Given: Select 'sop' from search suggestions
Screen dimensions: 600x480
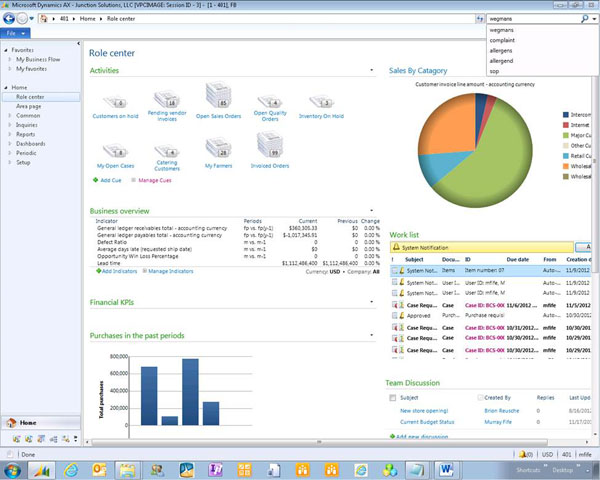Looking at the screenshot, I should [494, 71].
